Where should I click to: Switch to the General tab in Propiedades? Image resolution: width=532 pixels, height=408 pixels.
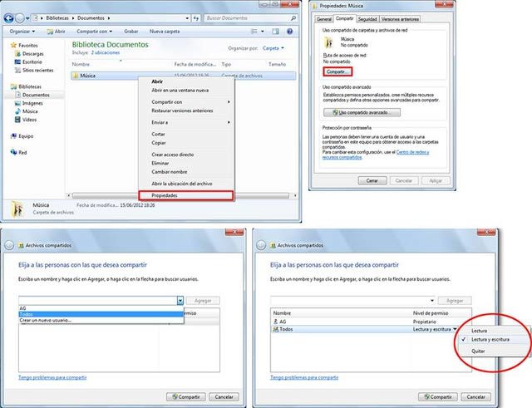(323, 19)
